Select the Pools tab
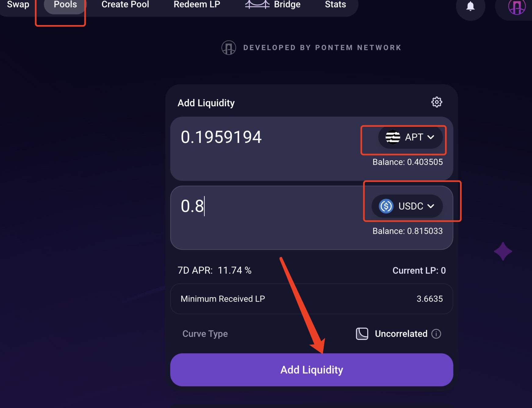The image size is (532, 408). click(x=65, y=5)
